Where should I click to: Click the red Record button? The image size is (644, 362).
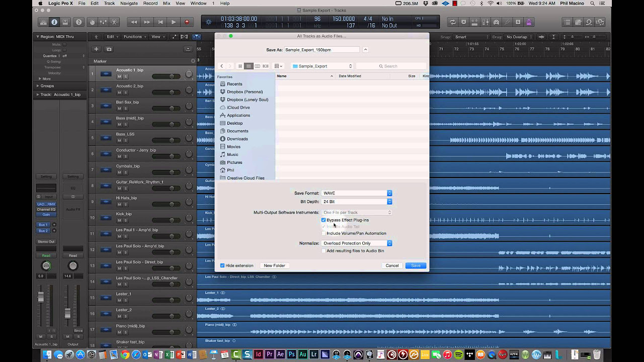(187, 22)
